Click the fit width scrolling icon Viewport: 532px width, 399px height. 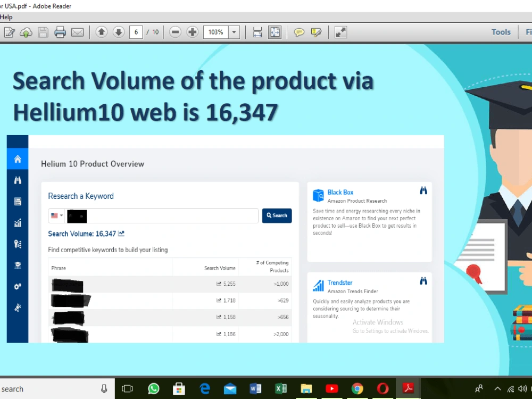coord(257,32)
